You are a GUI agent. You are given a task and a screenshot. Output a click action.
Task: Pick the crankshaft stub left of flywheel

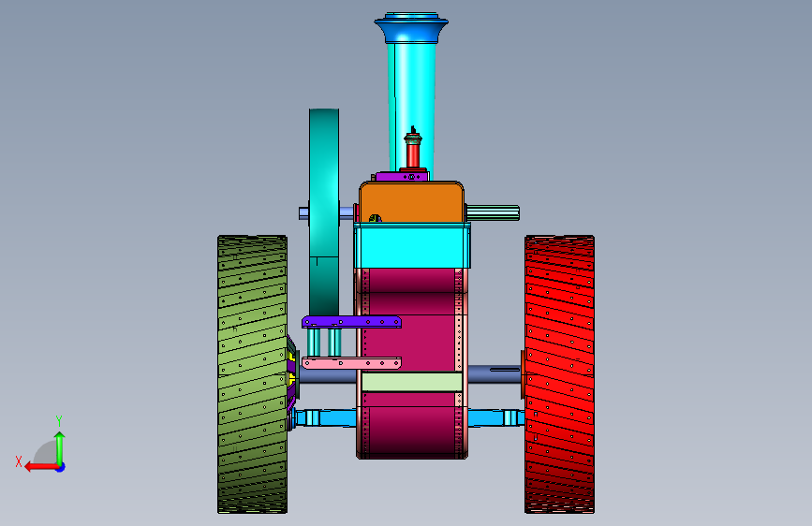[304, 213]
